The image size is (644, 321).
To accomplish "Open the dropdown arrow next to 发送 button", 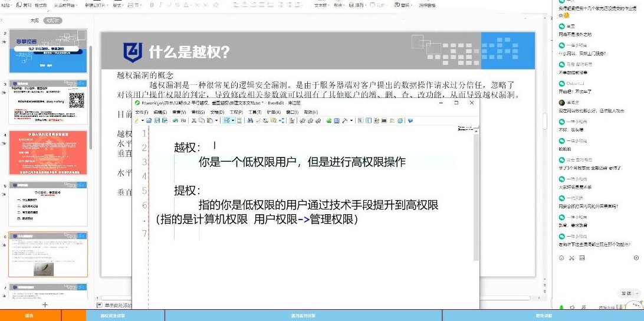I will click(x=638, y=293).
